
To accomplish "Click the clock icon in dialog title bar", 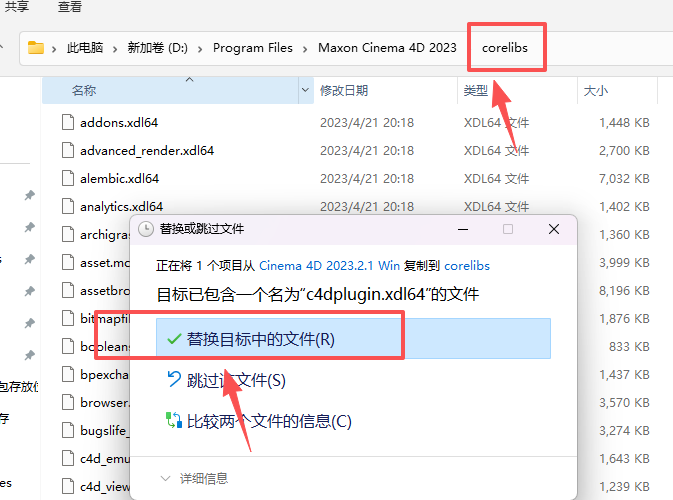I will (146, 229).
